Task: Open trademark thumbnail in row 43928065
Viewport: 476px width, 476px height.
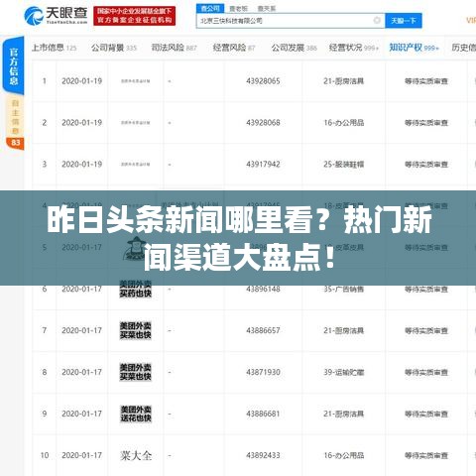Action: tap(136, 81)
